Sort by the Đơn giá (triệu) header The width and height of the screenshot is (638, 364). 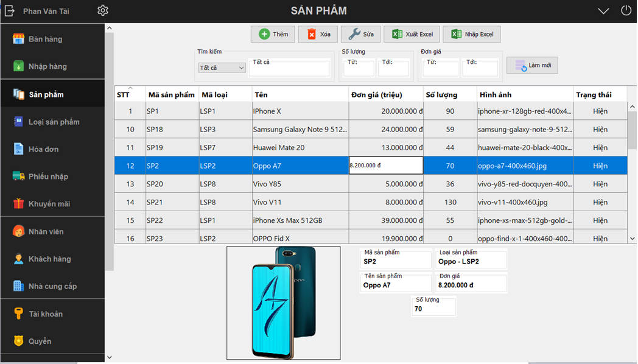pos(386,94)
